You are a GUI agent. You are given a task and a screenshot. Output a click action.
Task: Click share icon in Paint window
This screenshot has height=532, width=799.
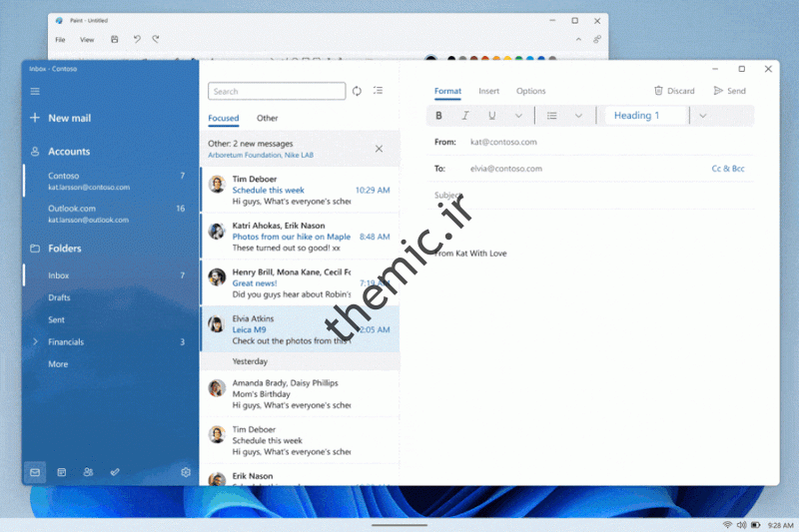[597, 39]
